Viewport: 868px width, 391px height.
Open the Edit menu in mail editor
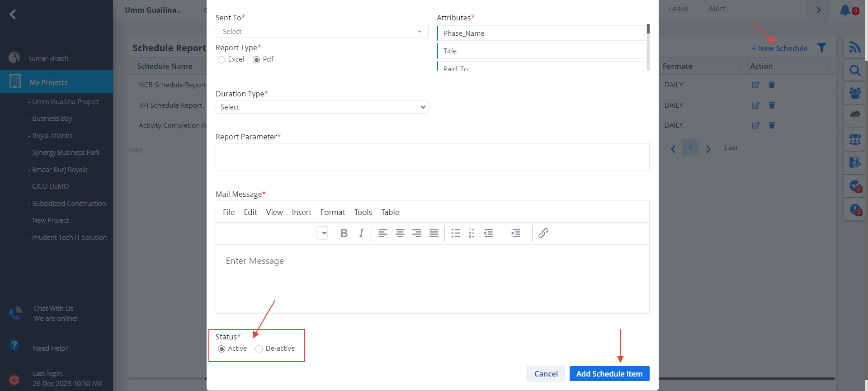(250, 212)
